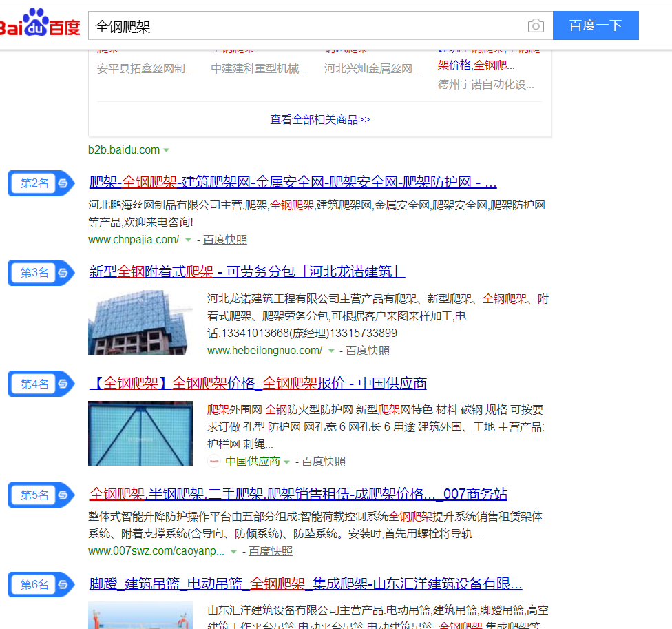Click the seller name 中建建科重型机械...
Viewport: 672px width, 629px height.
[259, 69]
